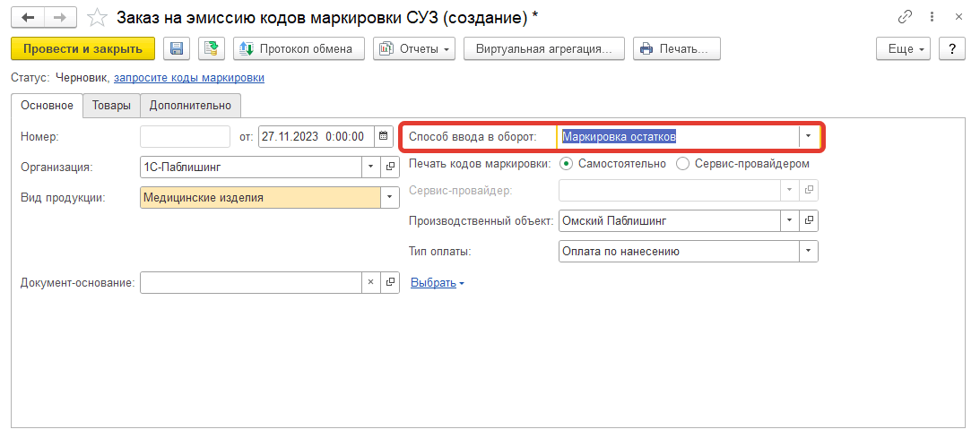The height and width of the screenshot is (438, 980).
Task: Click the запросите коды маркировки link
Action: coord(189,78)
